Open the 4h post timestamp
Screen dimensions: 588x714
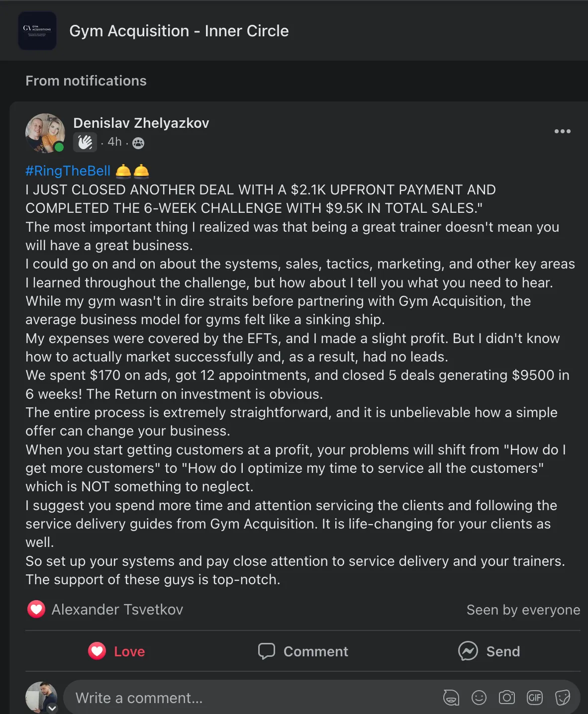114,142
